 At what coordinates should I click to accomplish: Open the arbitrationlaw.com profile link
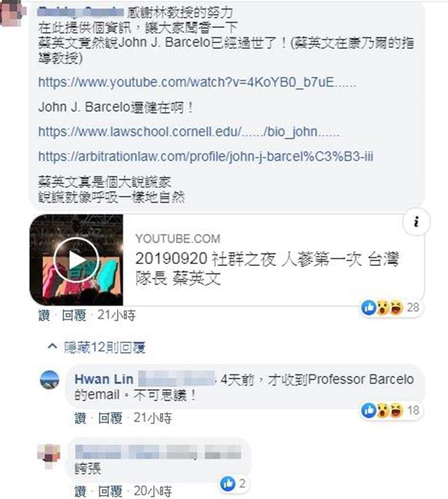(x=206, y=156)
